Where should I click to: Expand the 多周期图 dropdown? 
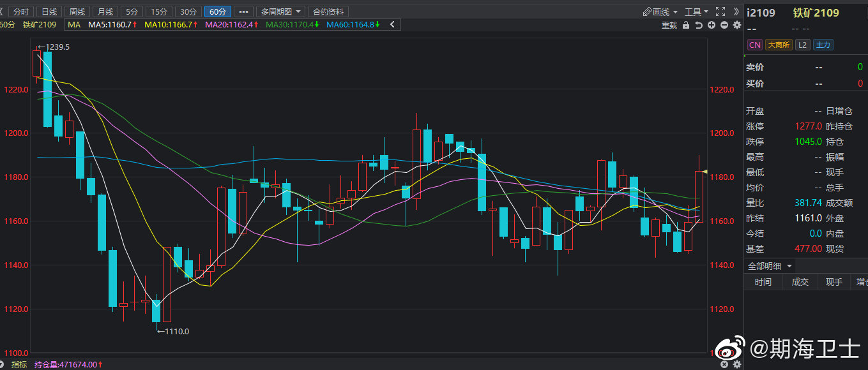280,12
